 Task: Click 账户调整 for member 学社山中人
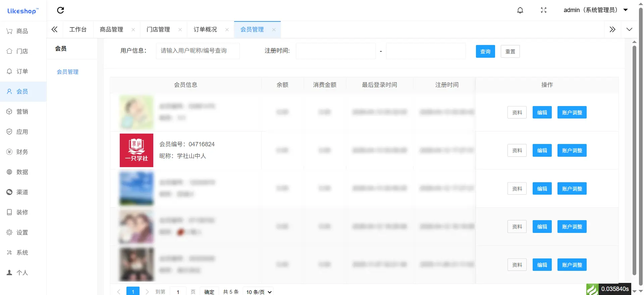572,150
